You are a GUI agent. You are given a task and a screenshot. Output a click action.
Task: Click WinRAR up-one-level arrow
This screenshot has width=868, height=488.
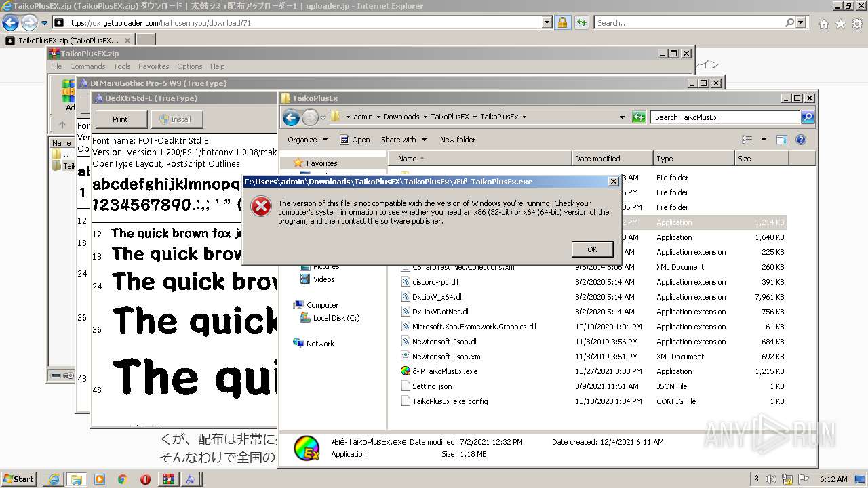coord(62,125)
